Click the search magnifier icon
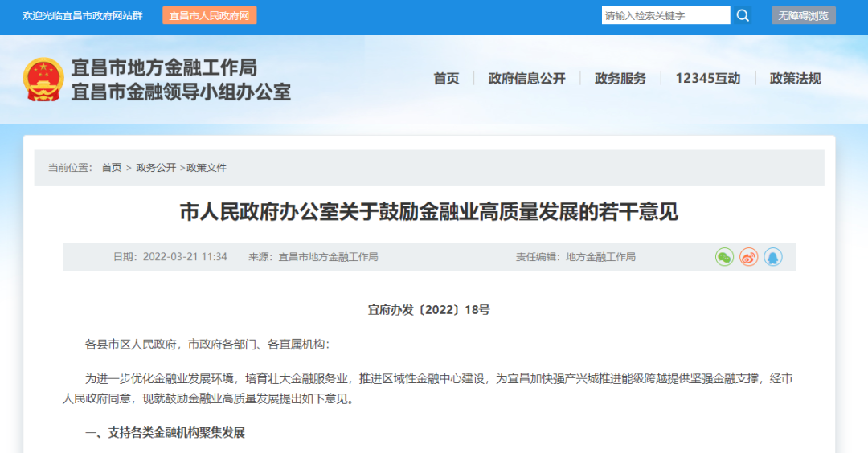 (x=743, y=15)
